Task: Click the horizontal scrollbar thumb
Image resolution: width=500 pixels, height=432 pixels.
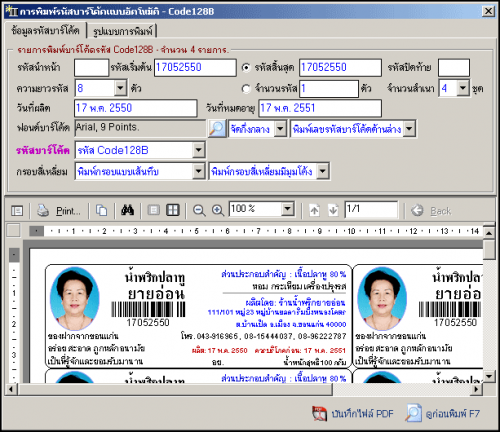Action: [x=175, y=389]
